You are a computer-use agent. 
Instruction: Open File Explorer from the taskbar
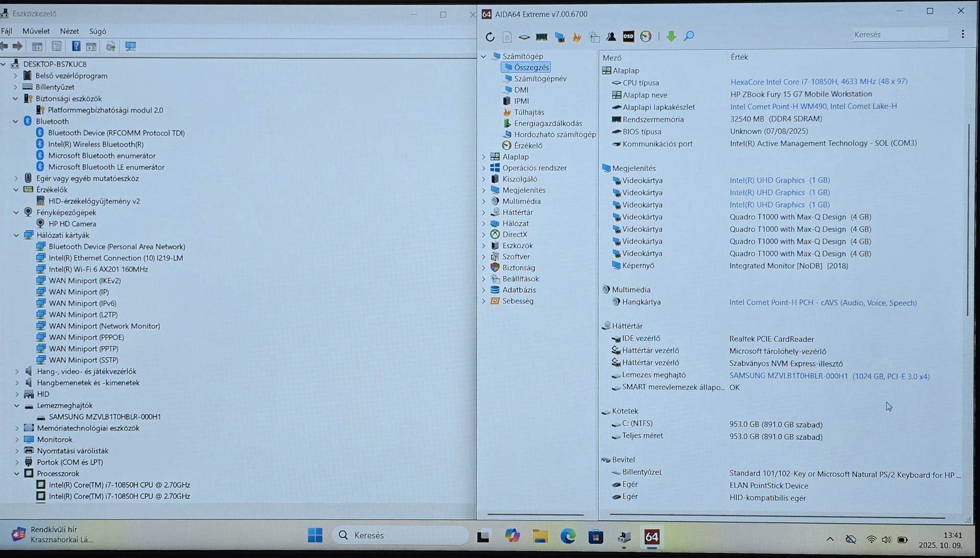tap(540, 536)
